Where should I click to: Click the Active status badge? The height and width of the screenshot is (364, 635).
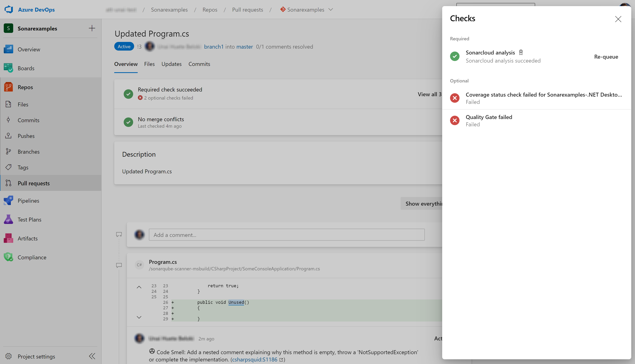click(x=124, y=46)
